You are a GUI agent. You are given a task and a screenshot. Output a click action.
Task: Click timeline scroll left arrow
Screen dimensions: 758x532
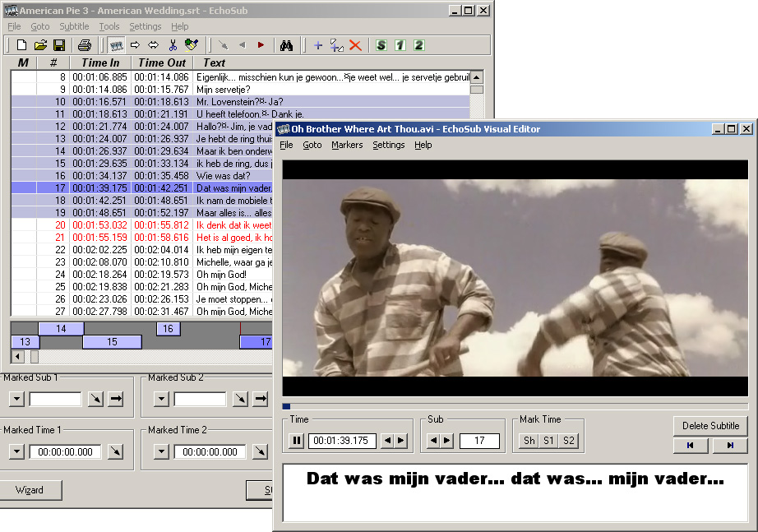click(17, 357)
